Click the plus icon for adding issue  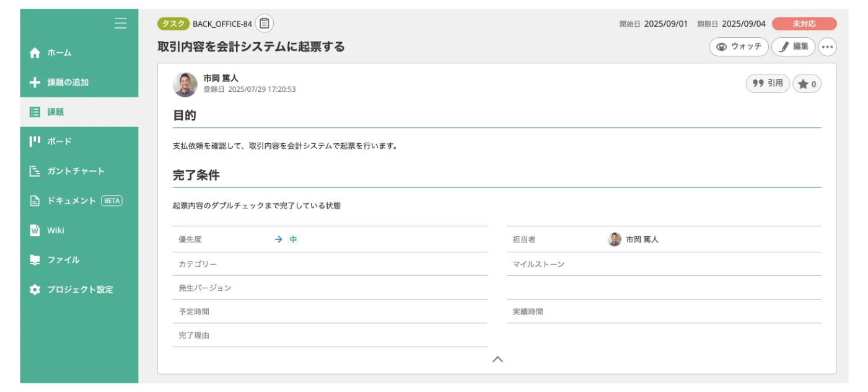point(35,82)
